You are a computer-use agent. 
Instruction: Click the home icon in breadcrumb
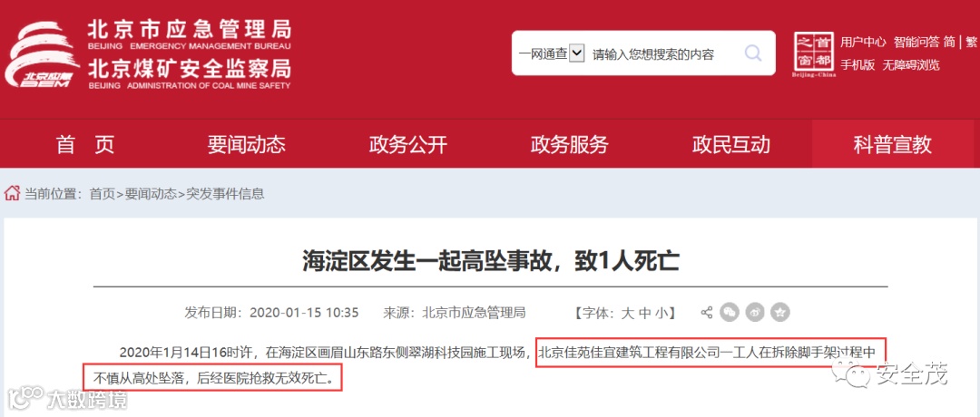12,193
